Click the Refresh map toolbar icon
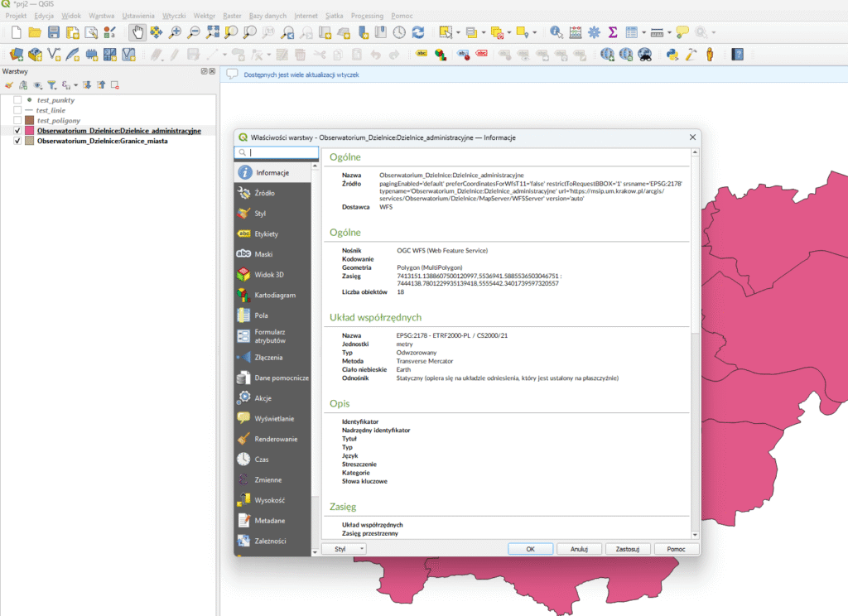 418,32
